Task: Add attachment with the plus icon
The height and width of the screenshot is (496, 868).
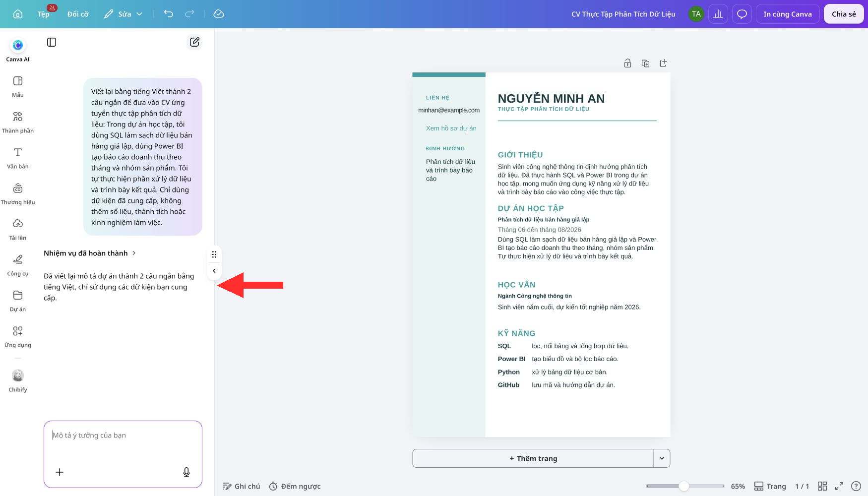Action: [60, 472]
